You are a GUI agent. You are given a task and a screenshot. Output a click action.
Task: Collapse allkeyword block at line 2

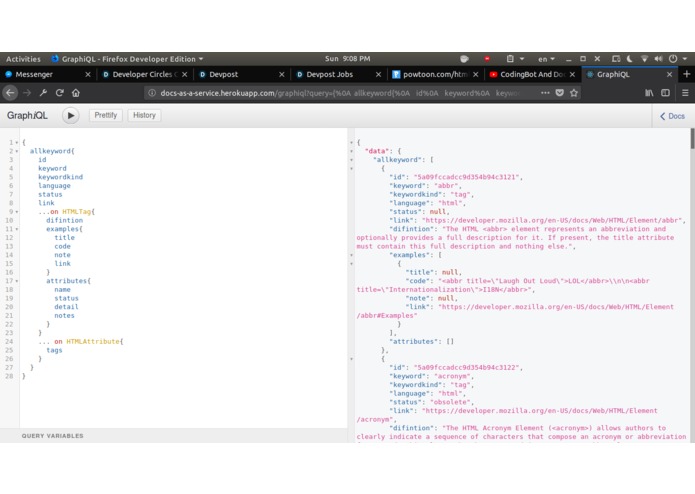coord(17,151)
